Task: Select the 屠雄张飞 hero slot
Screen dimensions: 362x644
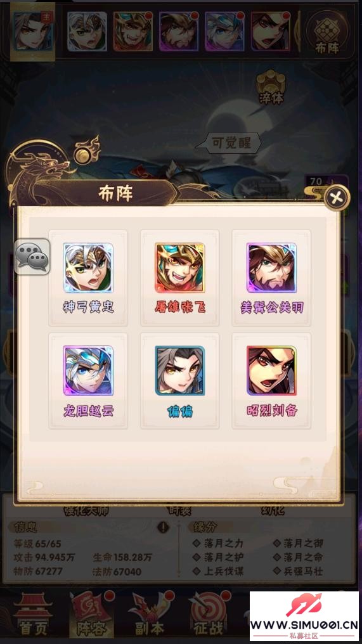Action: click(x=179, y=278)
